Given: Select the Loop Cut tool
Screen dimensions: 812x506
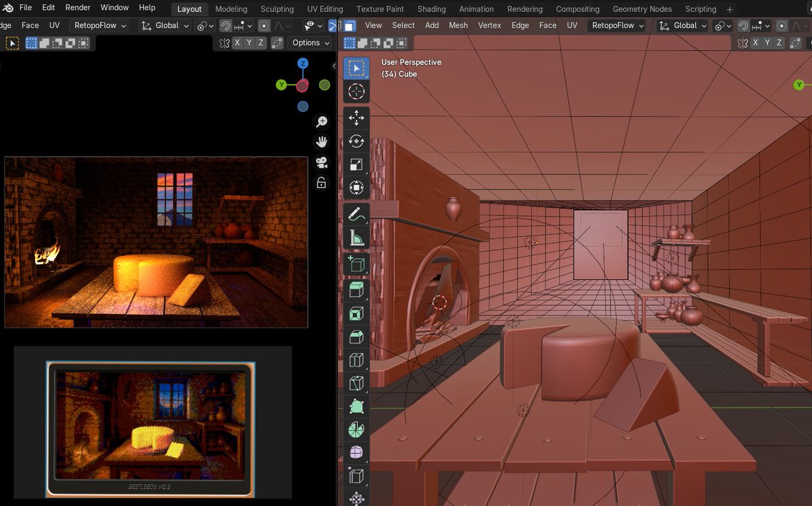Looking at the screenshot, I should tap(357, 360).
